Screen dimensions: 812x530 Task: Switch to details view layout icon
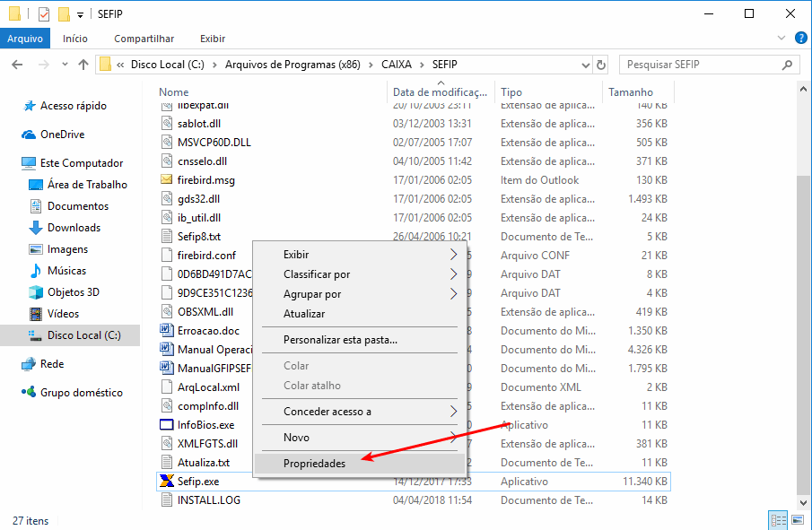(778, 520)
